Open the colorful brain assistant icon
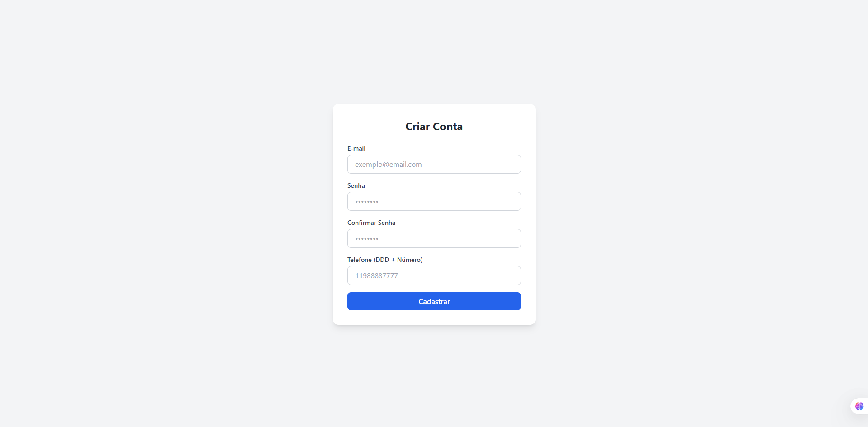868x427 pixels. tap(859, 406)
